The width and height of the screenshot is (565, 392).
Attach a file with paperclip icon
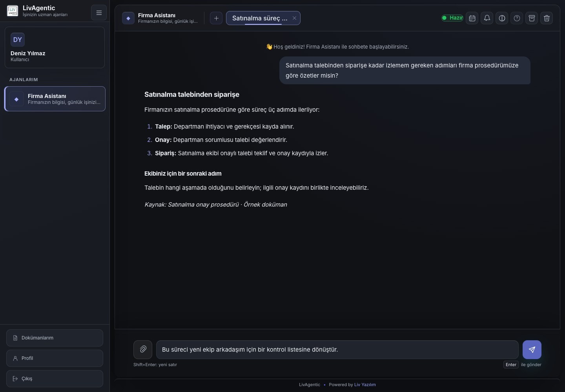click(x=143, y=349)
